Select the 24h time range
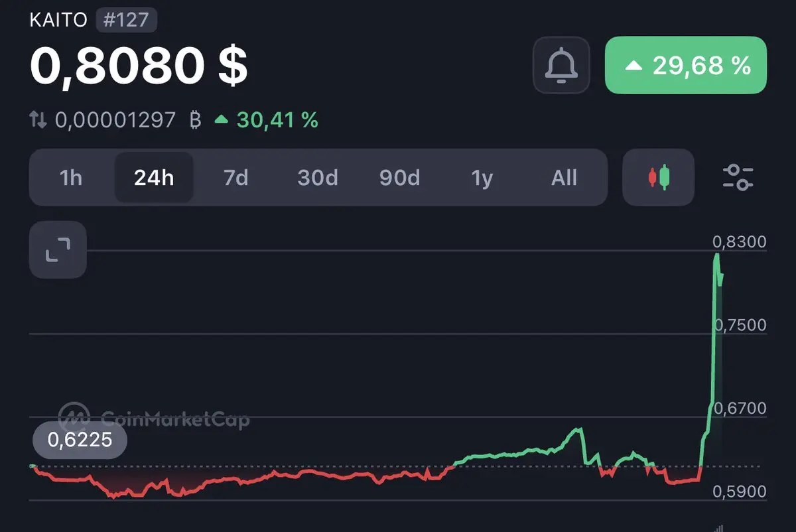 coord(154,178)
